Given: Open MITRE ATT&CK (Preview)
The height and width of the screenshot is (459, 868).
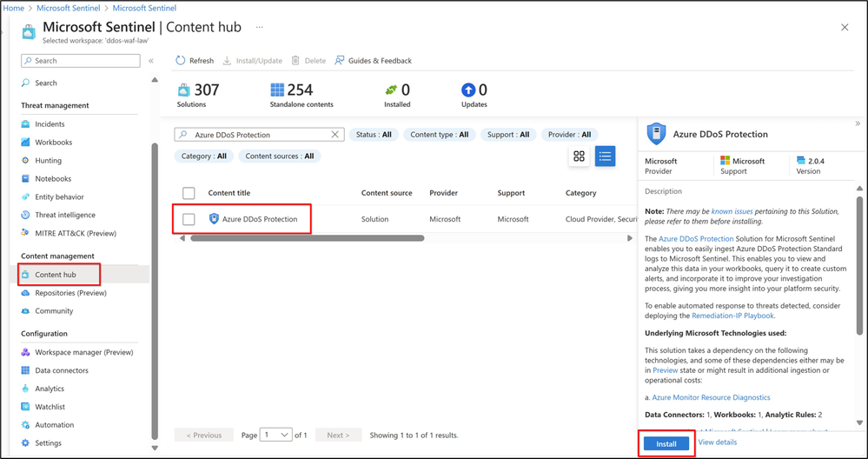Looking at the screenshot, I should (76, 233).
